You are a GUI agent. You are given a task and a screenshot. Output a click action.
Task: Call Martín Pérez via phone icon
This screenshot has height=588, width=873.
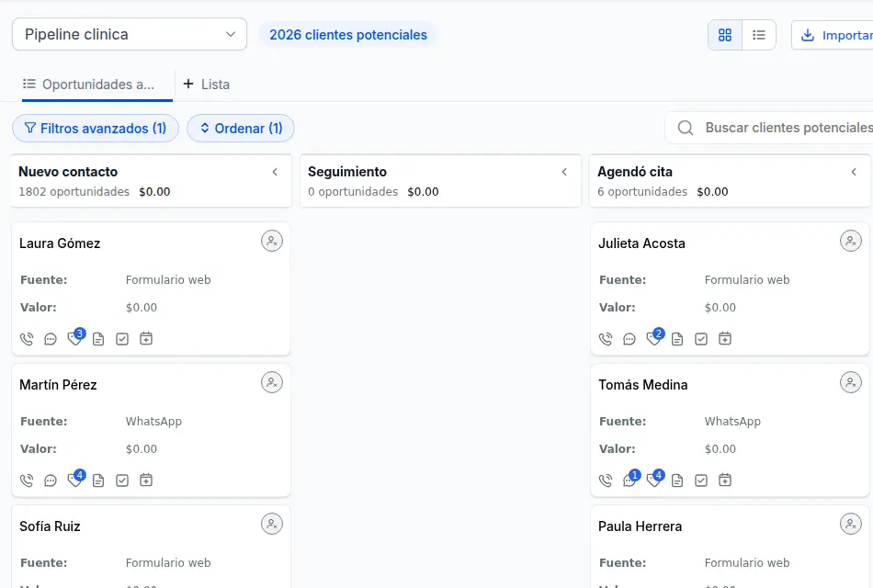[x=27, y=481]
